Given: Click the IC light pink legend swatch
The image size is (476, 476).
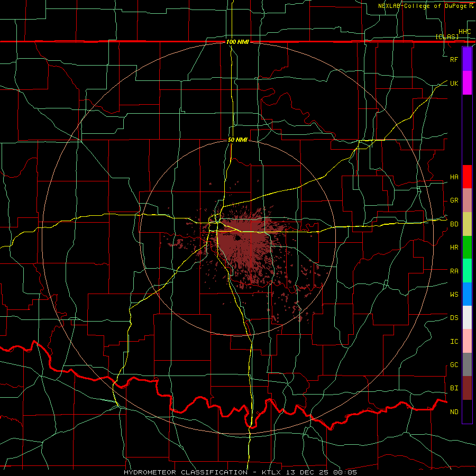Looking at the screenshot, I should click(x=467, y=341).
